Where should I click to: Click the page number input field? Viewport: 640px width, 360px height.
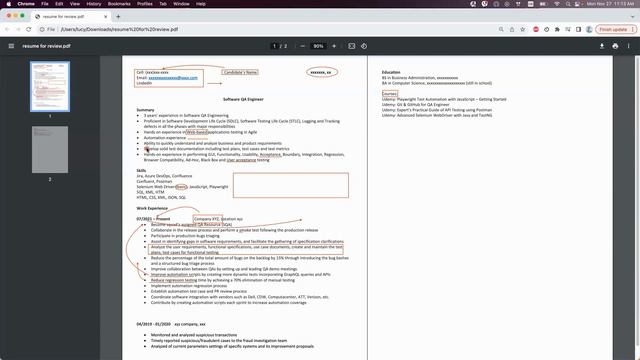coord(274,46)
